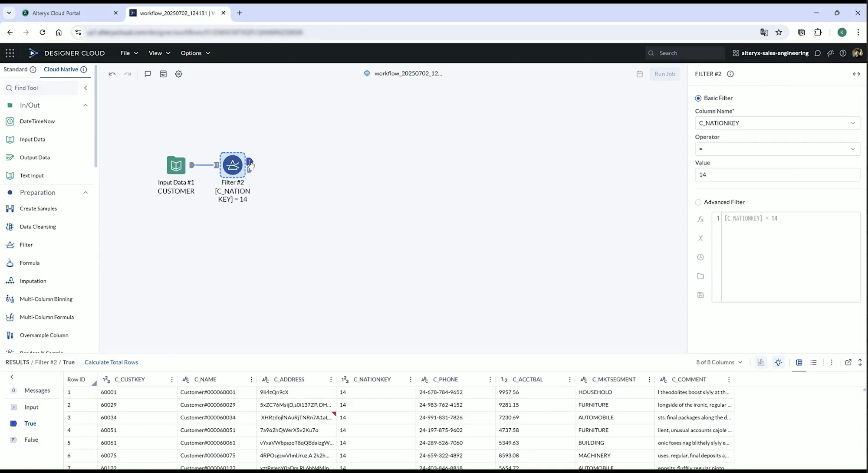
Task: Click Calculate Total Rows link
Action: (x=111, y=362)
